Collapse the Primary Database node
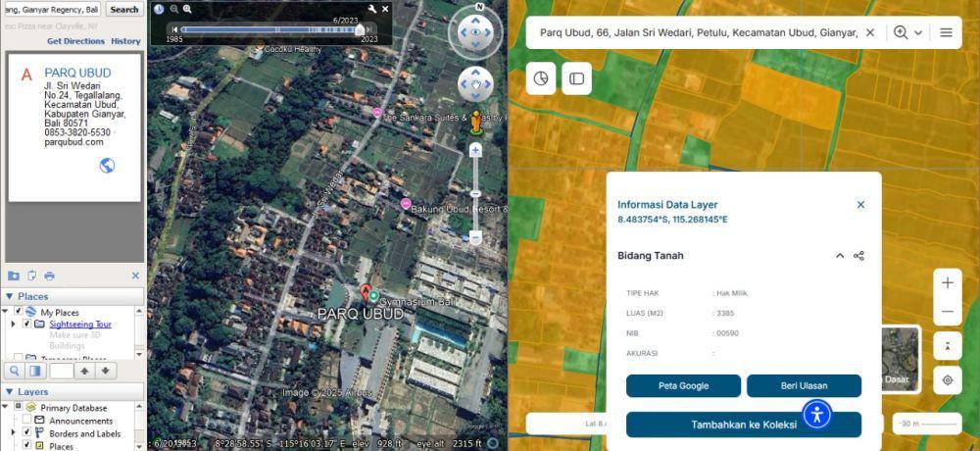 point(4,407)
